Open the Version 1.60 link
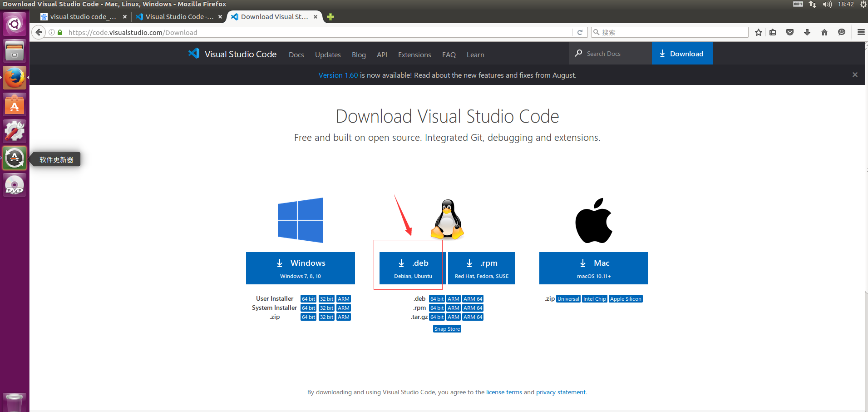The image size is (868, 412). pyautogui.click(x=338, y=75)
